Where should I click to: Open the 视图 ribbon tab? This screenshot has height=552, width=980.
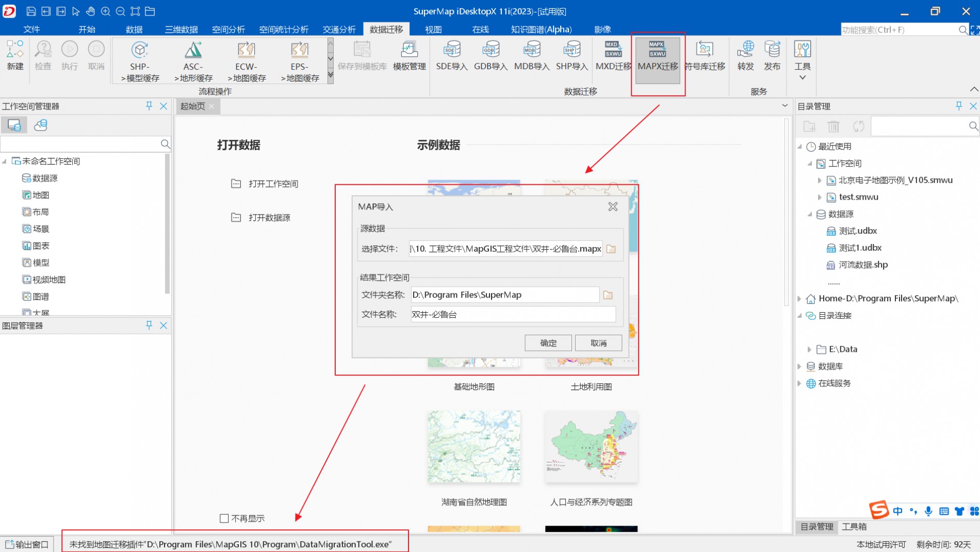[x=433, y=29]
